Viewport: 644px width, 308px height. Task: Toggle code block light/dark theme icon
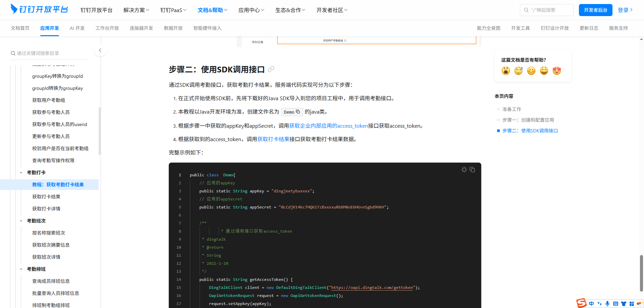point(464,170)
